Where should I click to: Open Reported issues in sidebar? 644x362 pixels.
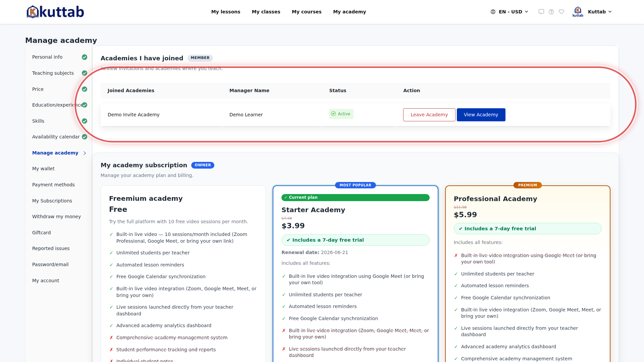(x=51, y=248)
